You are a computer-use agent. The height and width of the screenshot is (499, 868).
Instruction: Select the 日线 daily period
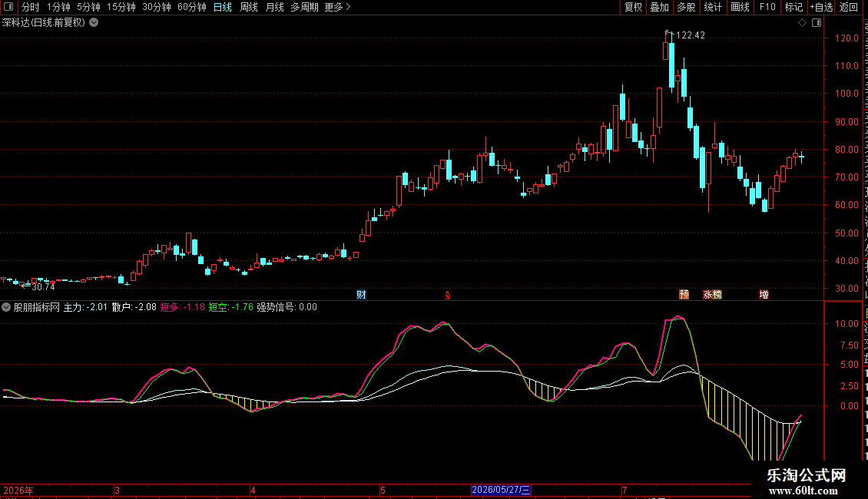[x=223, y=7]
